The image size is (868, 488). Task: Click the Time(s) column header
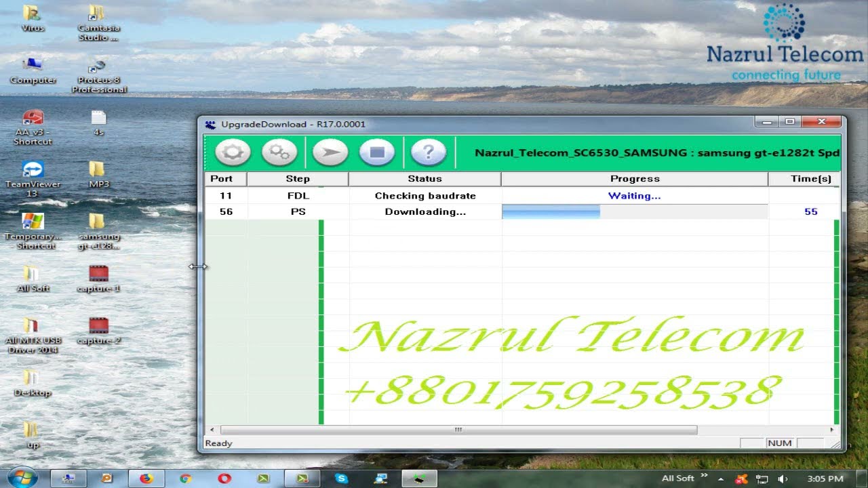804,179
